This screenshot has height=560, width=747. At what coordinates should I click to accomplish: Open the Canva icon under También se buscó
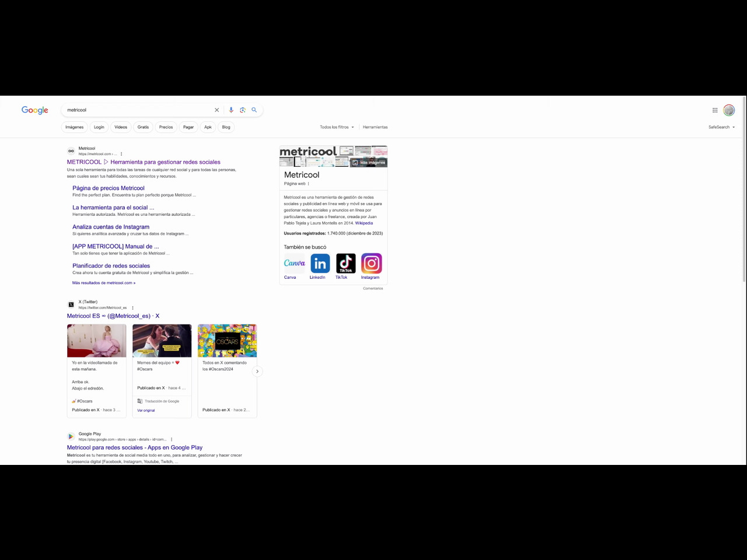294,263
